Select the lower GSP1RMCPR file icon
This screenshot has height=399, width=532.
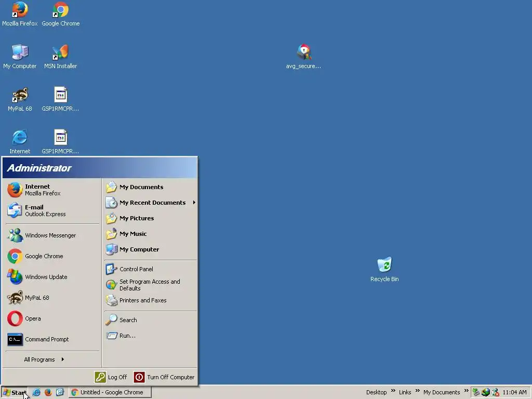[60, 142]
